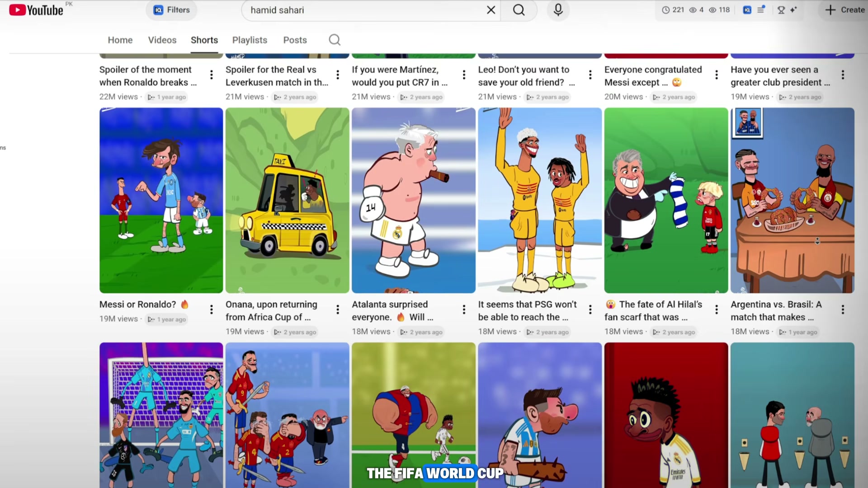Open the more menu for 'Messi or Ronaldo?'
The width and height of the screenshot is (868, 488).
pos(212,310)
